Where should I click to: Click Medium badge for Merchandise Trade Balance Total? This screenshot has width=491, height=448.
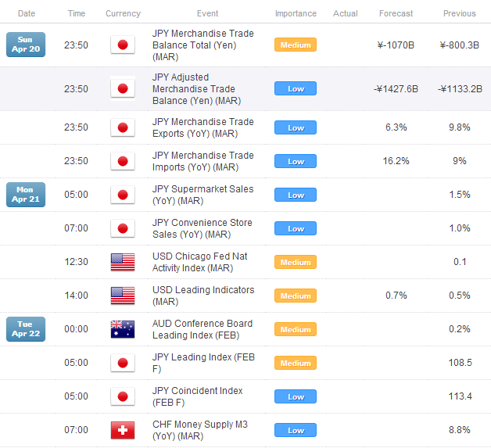[x=296, y=45]
